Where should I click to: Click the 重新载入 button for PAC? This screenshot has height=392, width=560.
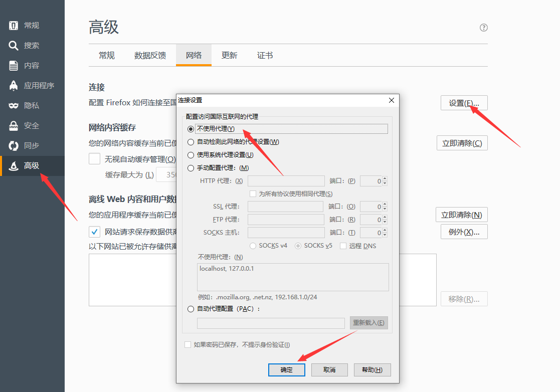(368, 322)
